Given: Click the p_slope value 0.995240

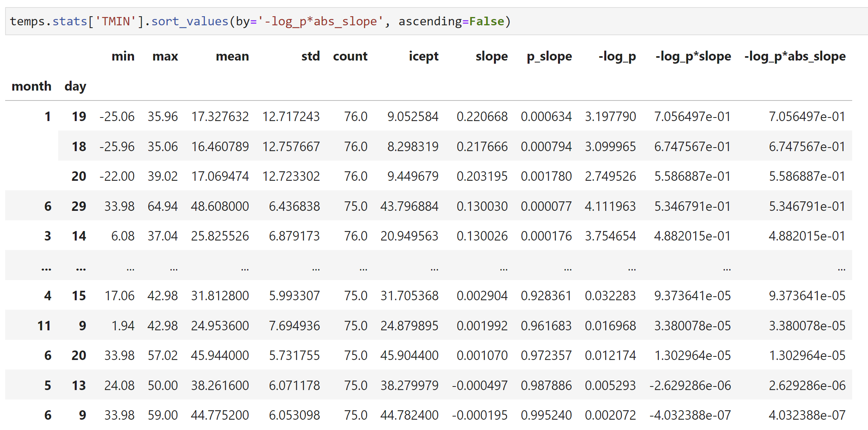Looking at the screenshot, I should click(x=546, y=415).
